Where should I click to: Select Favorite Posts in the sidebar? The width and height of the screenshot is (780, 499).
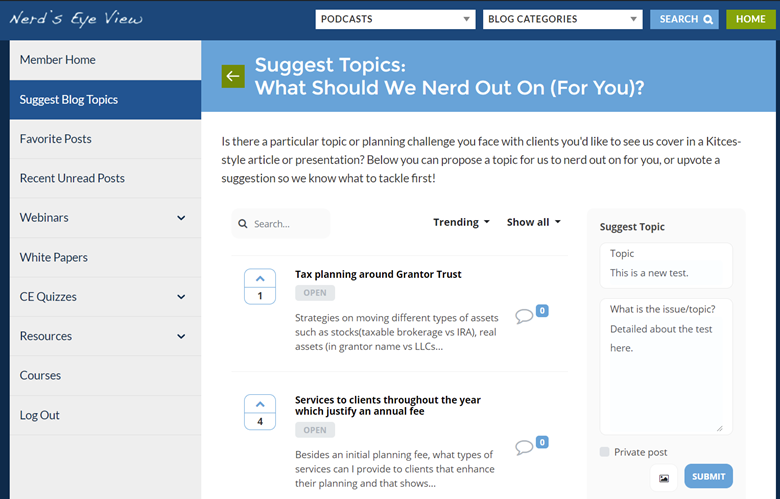(105, 139)
